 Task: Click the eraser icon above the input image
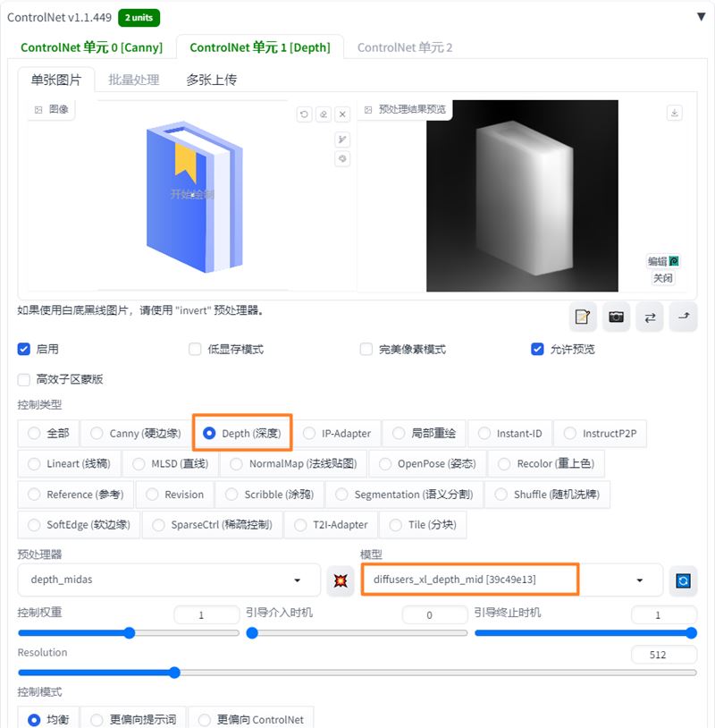click(324, 114)
